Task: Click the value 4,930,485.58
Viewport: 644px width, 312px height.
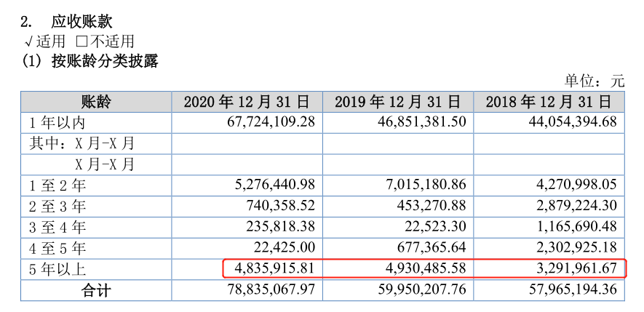Action: click(426, 268)
